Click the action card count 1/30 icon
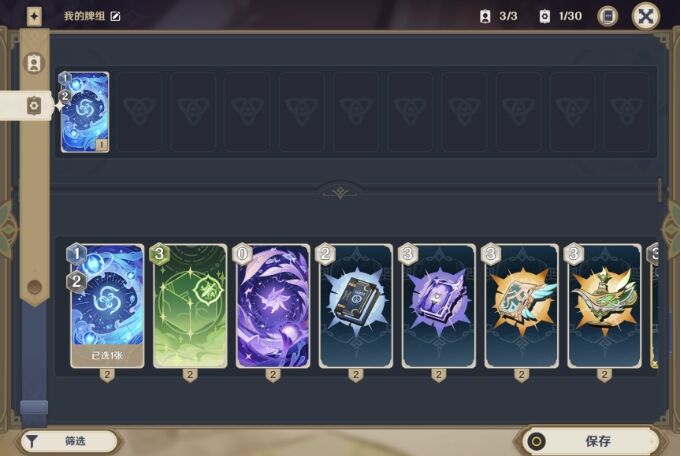Image resolution: width=681 pixels, height=456 pixels. (545, 17)
